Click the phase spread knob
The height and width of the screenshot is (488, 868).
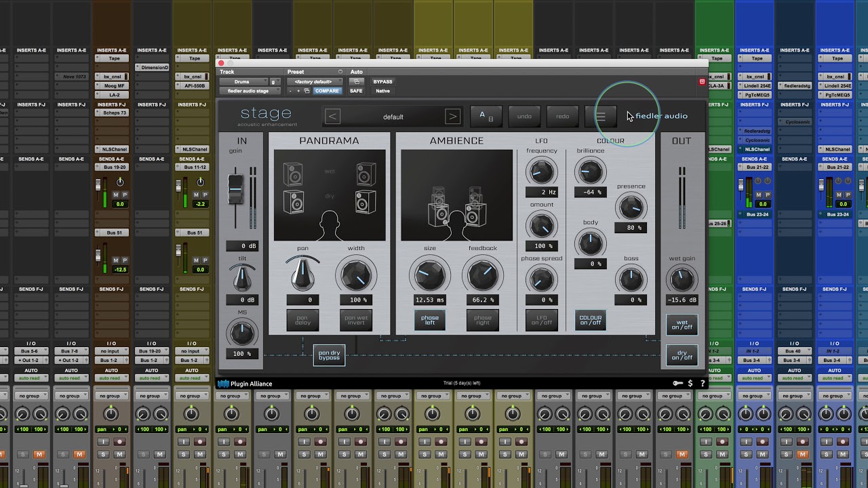click(x=541, y=279)
